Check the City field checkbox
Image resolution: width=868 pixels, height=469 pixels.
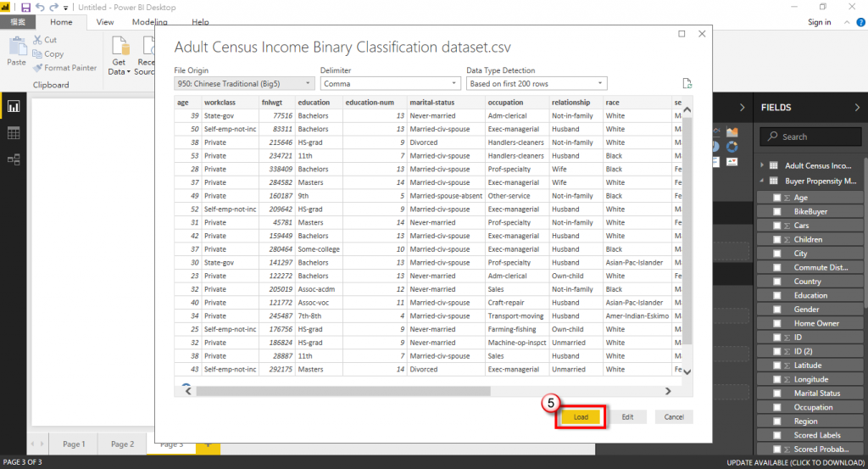pyautogui.click(x=776, y=254)
